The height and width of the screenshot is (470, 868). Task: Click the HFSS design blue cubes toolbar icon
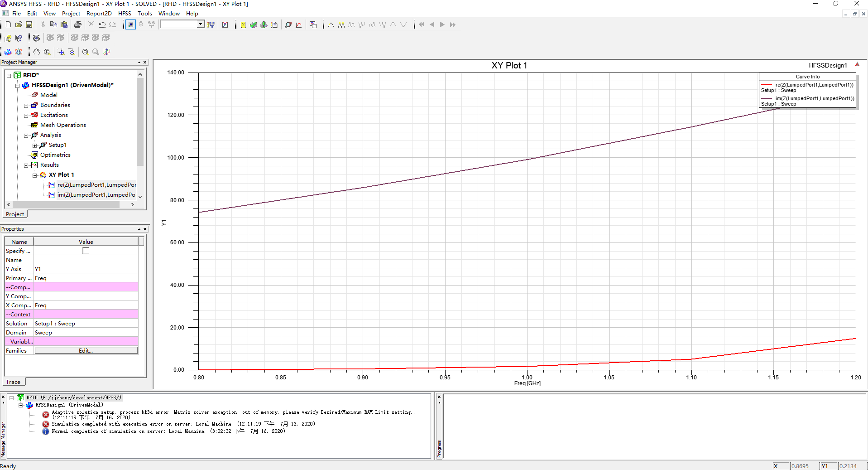8,52
